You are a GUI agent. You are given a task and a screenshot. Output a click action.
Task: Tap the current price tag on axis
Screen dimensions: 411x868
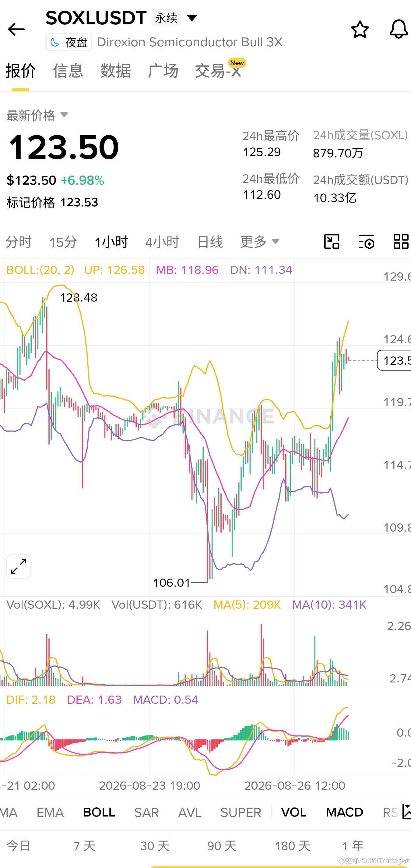[394, 360]
